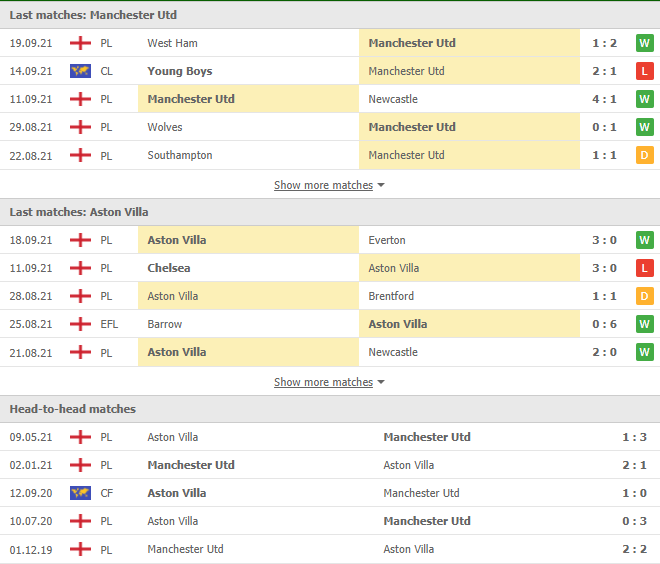Click the England flag icon on 19.09.21 row
660x564 pixels.
click(80, 43)
